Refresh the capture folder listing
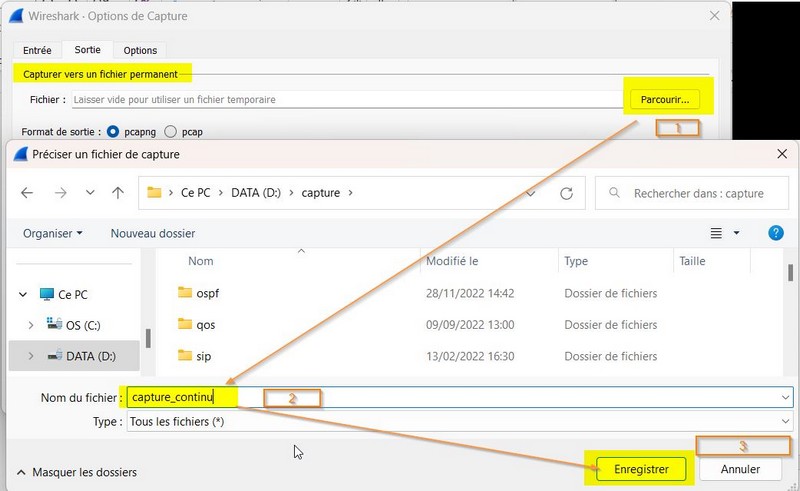This screenshot has height=491, width=800. coord(567,193)
